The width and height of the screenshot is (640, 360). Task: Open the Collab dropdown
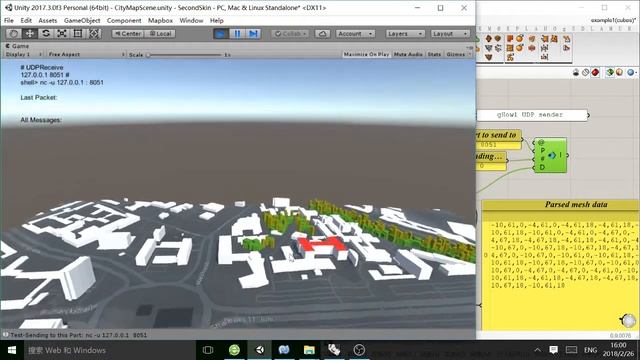pos(290,33)
